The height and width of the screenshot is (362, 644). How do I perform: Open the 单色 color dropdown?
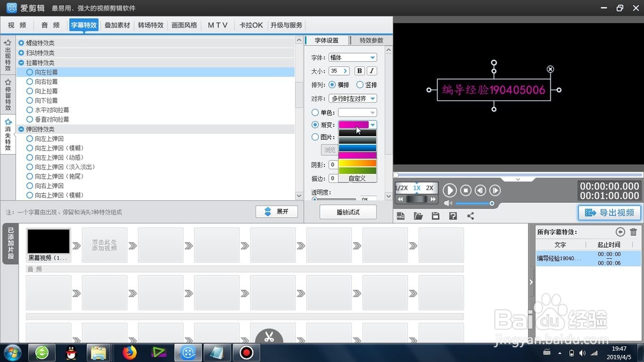coord(357,112)
